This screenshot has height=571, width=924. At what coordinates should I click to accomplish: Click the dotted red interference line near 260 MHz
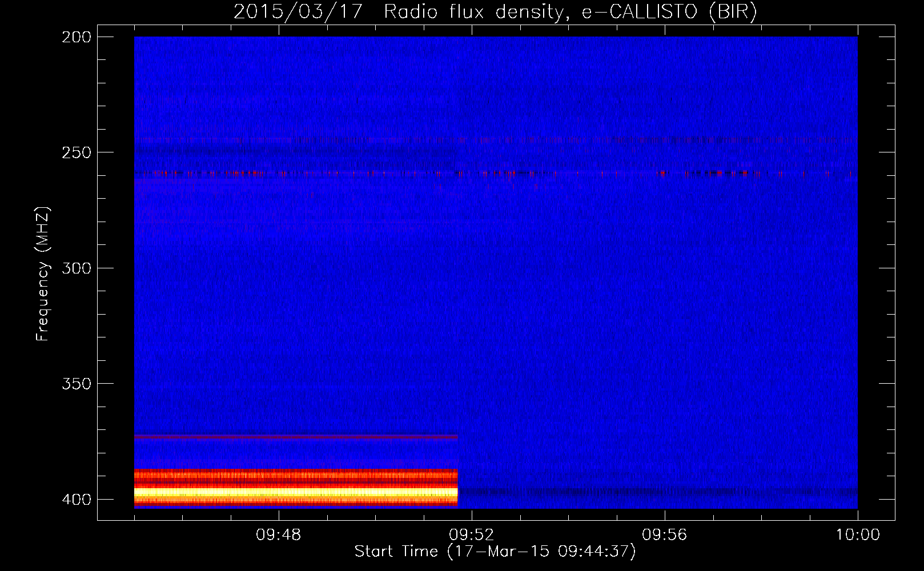(x=496, y=173)
